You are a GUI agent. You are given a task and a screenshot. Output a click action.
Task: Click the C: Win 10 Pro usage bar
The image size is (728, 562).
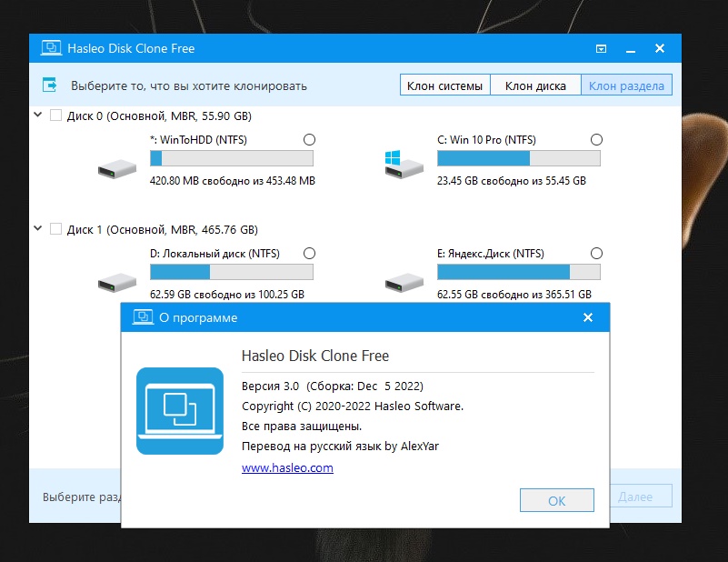[x=519, y=158]
